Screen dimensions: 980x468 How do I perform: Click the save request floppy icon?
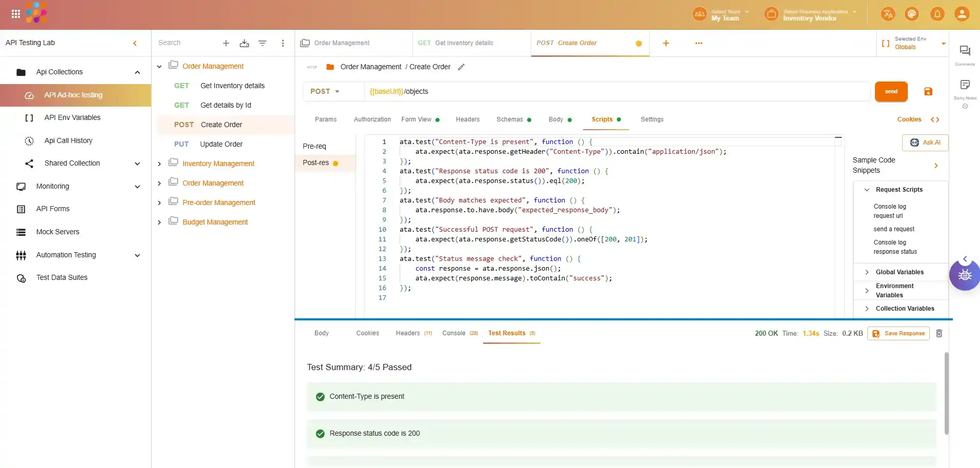click(x=928, y=92)
